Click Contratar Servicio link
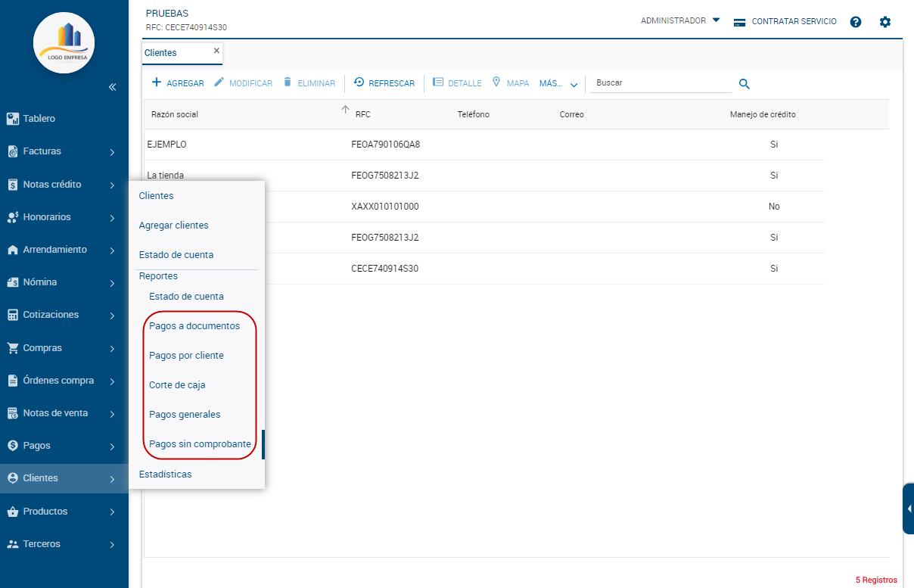Viewport: 914px width, 588px height. 785,22
